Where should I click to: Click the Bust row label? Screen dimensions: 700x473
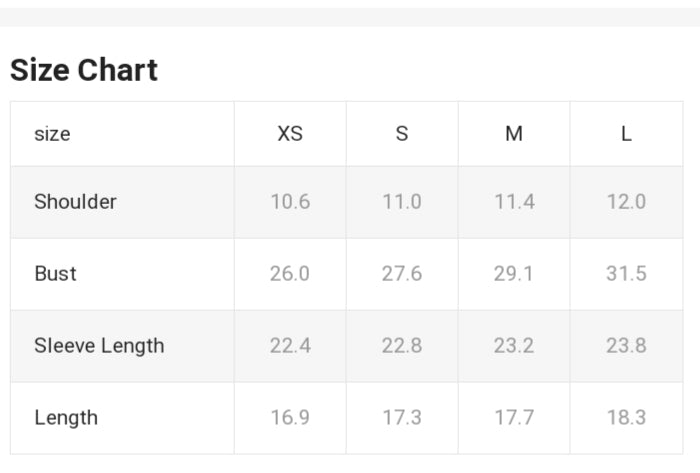click(x=55, y=274)
